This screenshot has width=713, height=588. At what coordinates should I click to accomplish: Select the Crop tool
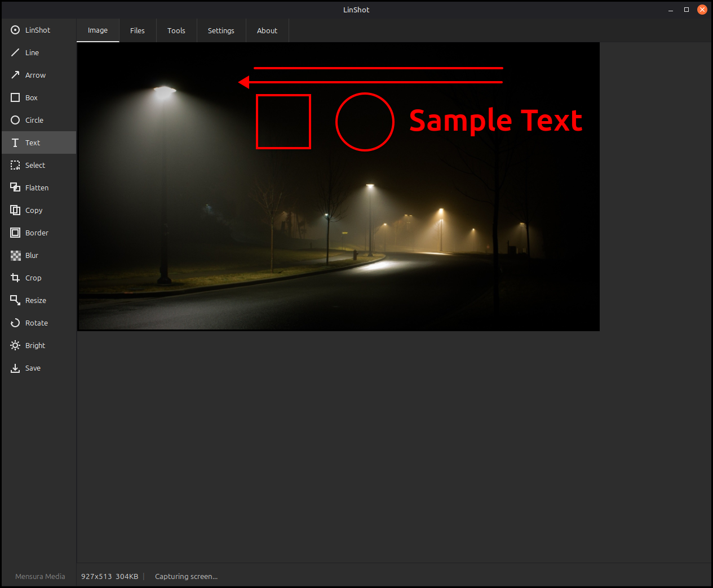pos(39,278)
